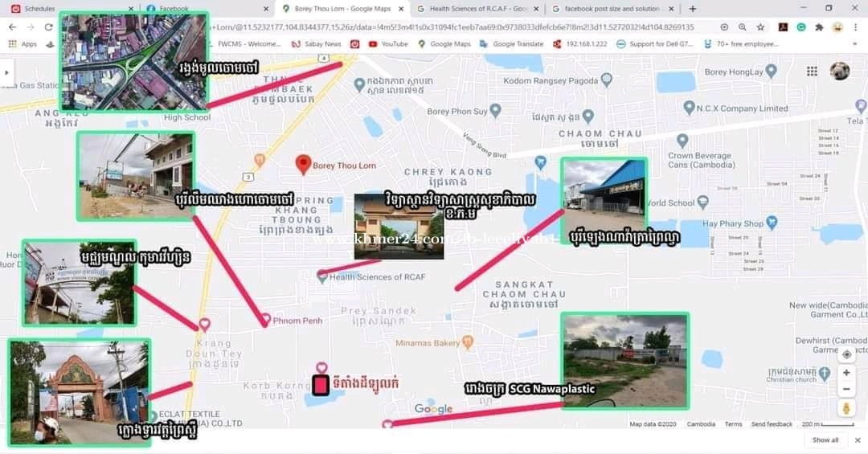This screenshot has height=454, width=868.
Task: Click the Send feedback link
Action: point(772,424)
